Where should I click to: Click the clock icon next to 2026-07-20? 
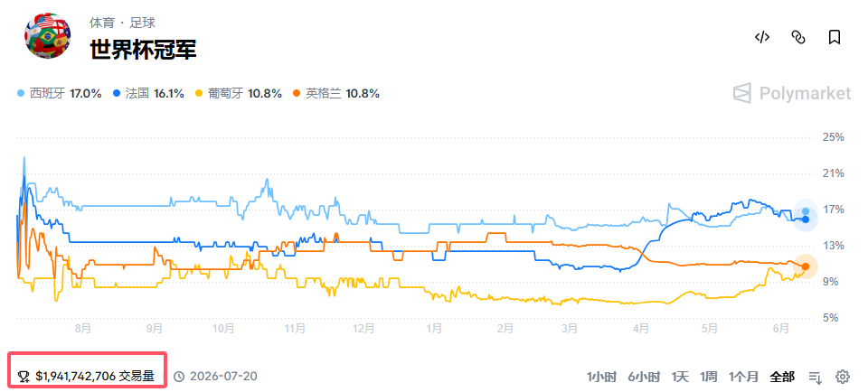[x=179, y=377]
